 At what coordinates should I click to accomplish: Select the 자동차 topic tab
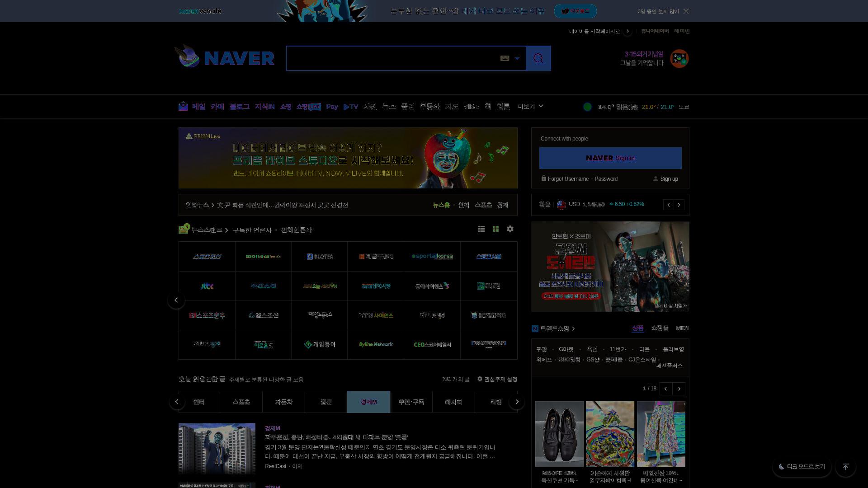(x=283, y=402)
